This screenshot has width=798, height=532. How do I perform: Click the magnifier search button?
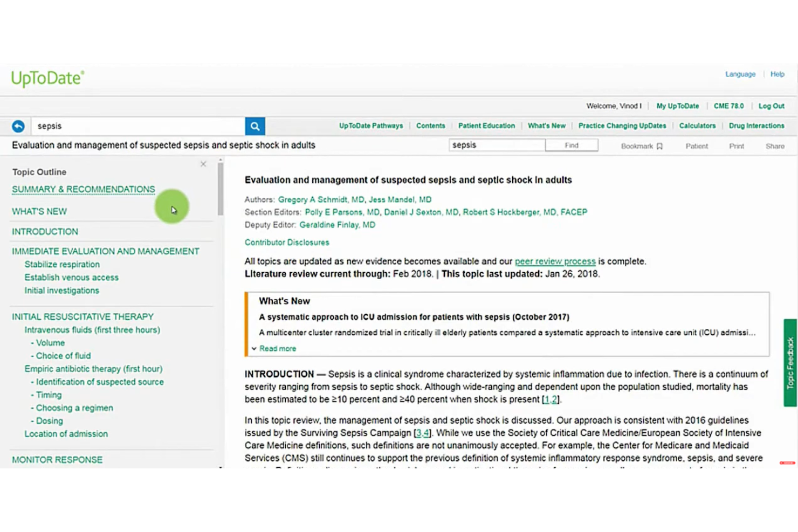coord(255,126)
